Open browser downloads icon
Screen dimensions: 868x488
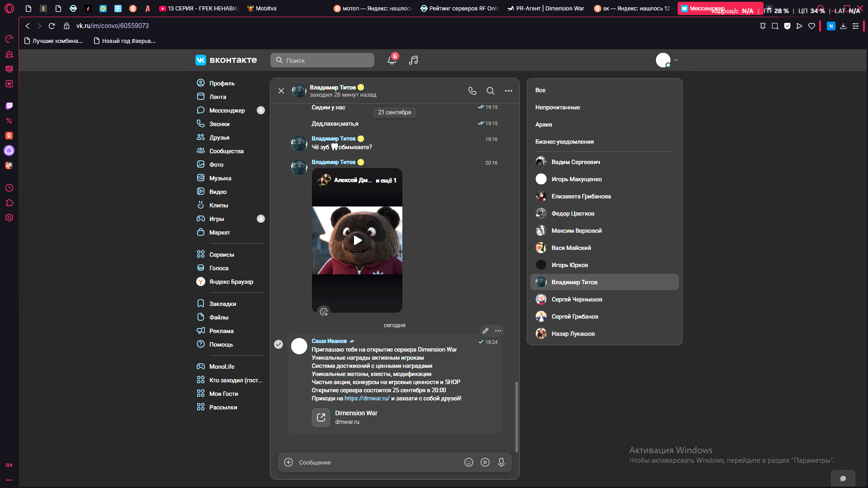[x=843, y=26]
